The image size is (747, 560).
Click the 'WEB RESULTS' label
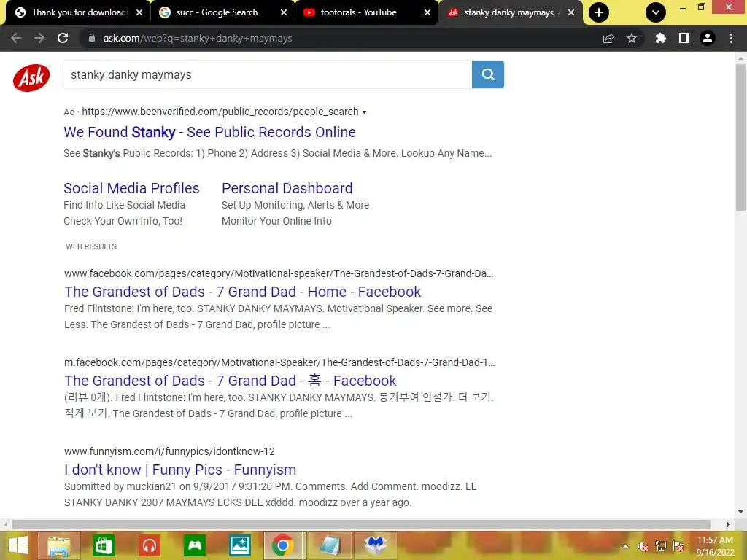91,246
